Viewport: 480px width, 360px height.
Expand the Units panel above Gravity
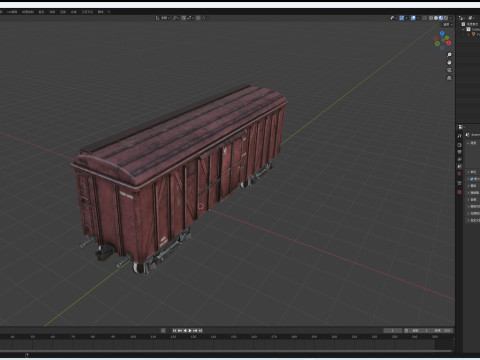click(x=468, y=172)
